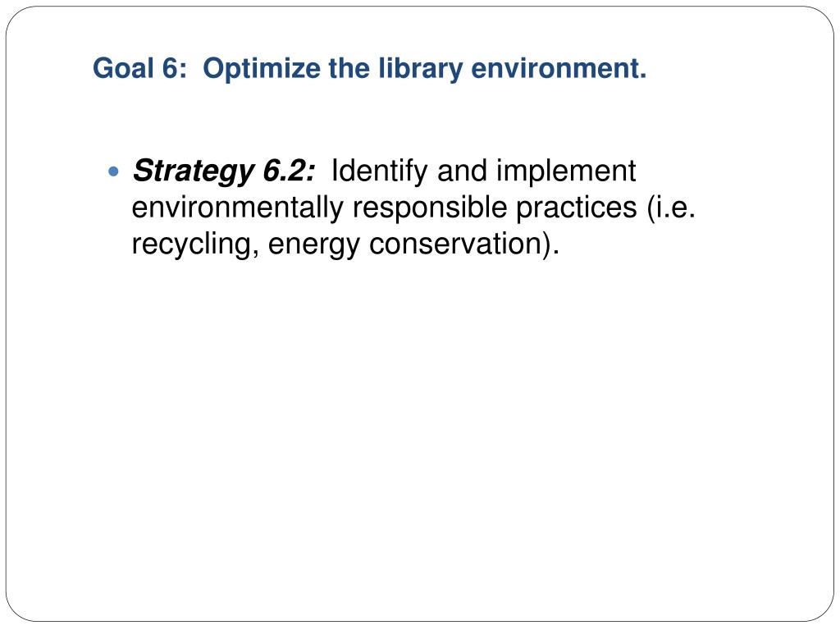840x630 pixels.
Task: Click the word "Strategy" in bold italic
Action: [x=193, y=172]
